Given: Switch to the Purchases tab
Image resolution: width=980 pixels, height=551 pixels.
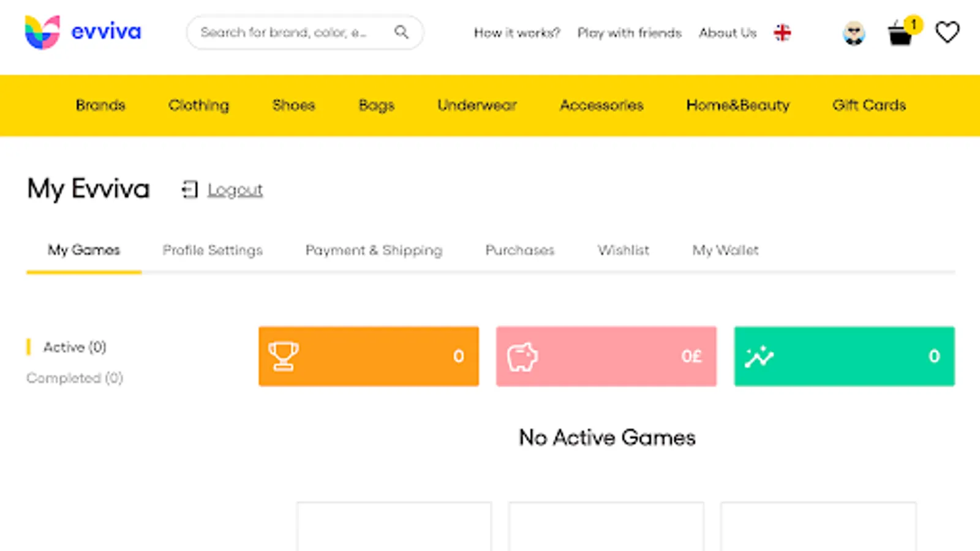Looking at the screenshot, I should (x=520, y=250).
